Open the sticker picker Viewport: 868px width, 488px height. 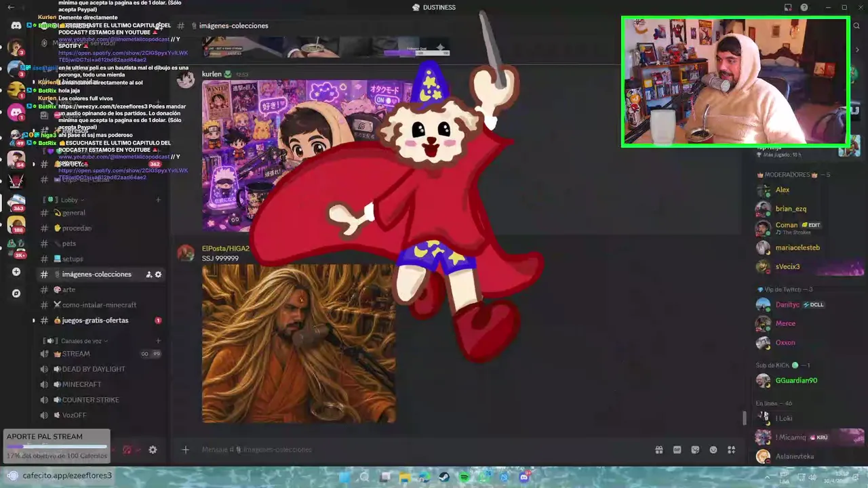pyautogui.click(x=695, y=449)
